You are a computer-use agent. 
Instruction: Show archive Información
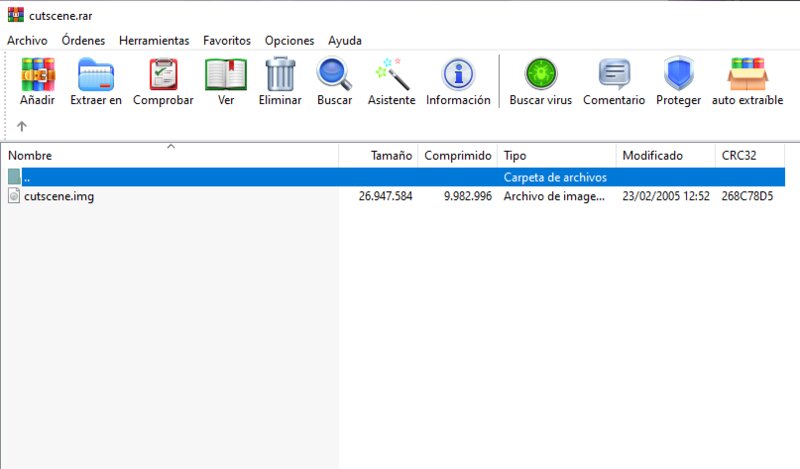(458, 75)
